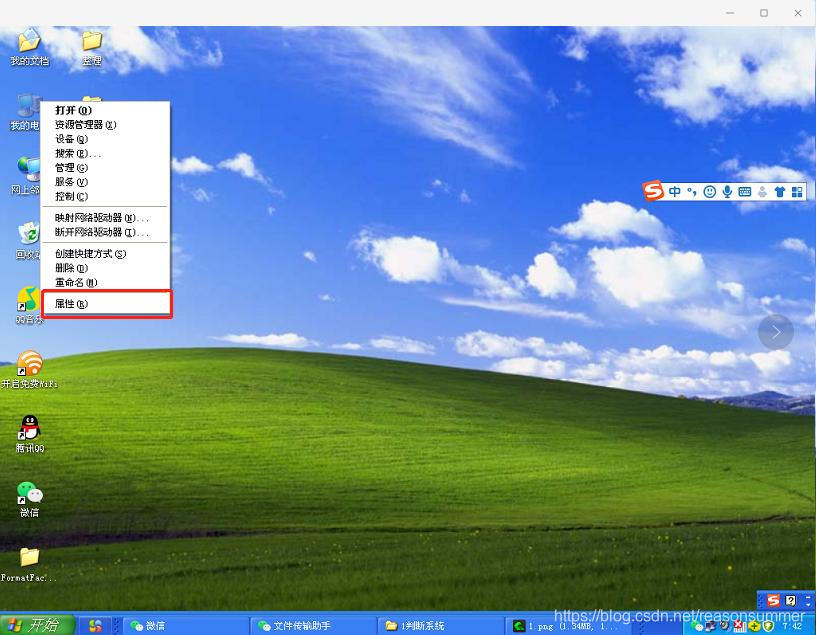
Task: Select 搜索(E)... in the context menu
Action: click(x=105, y=153)
